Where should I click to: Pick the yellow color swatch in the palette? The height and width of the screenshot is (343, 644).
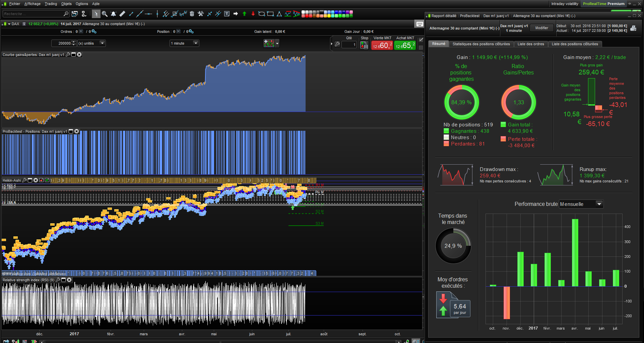point(329,16)
